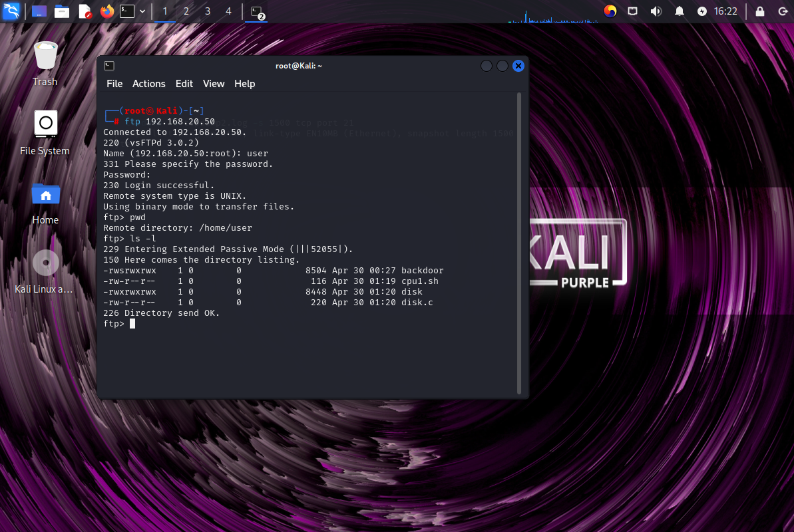Click the '230 Login successful.' line

click(159, 186)
